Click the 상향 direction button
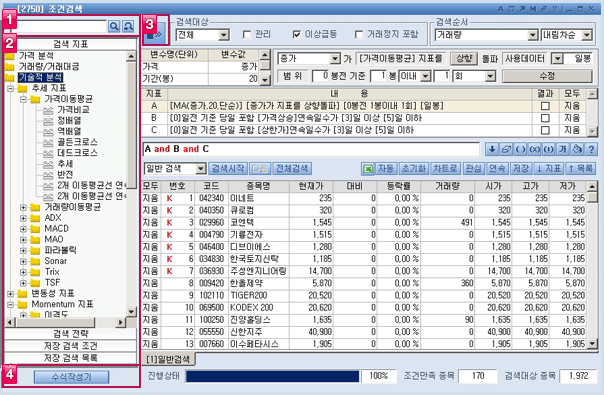Viewport: 604px width, 395px height. [464, 59]
